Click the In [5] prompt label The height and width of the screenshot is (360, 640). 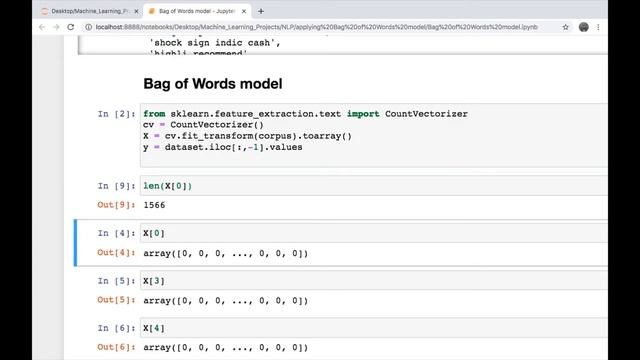pos(116,281)
